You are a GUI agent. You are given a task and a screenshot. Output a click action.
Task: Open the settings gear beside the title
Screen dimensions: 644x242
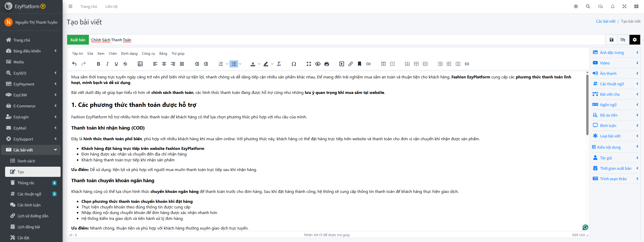tap(635, 40)
